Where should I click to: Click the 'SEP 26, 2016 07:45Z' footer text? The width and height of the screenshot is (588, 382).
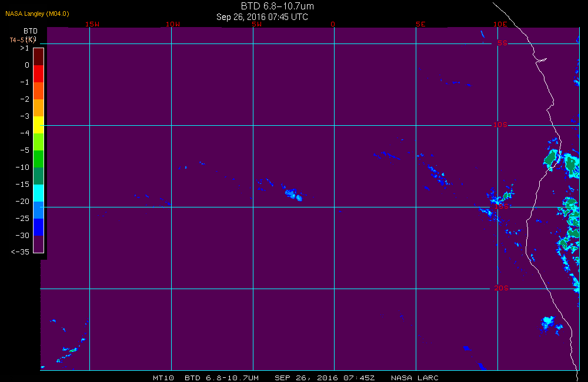coord(325,378)
